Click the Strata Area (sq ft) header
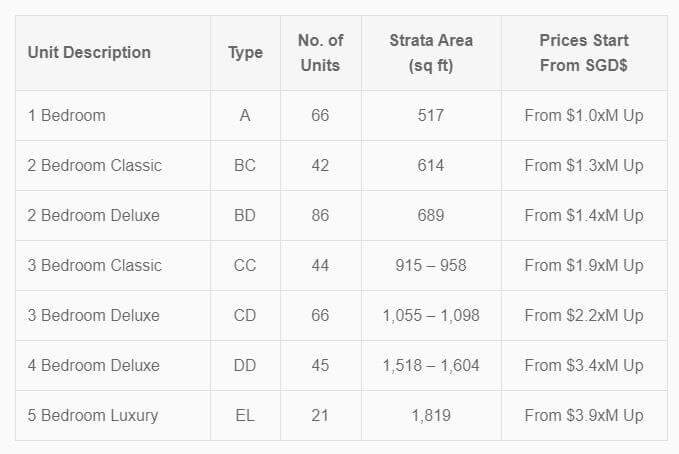679x454 pixels. [x=431, y=53]
